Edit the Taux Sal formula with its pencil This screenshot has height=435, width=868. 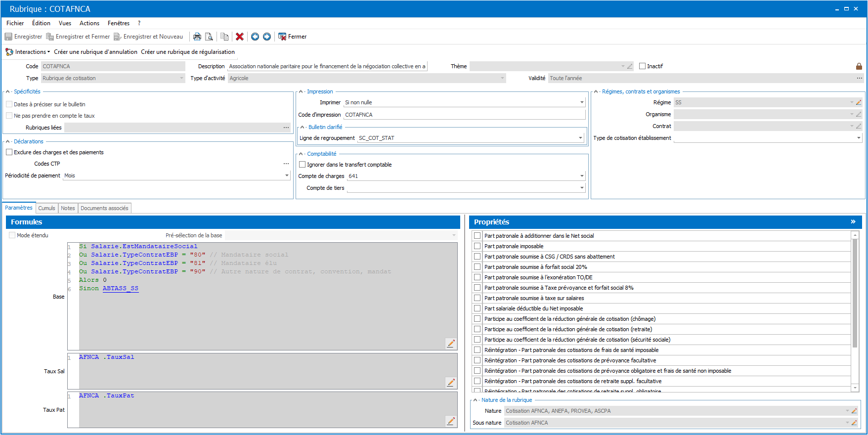point(451,382)
